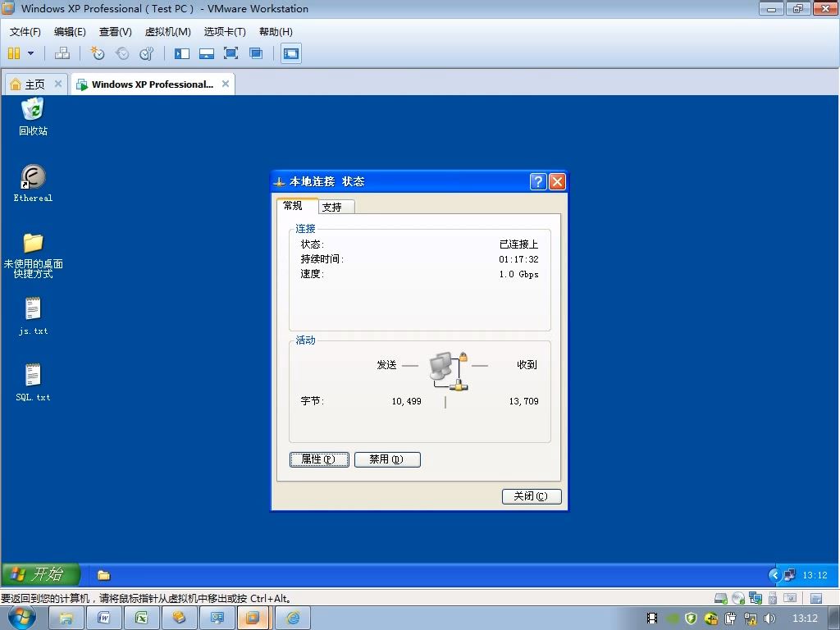The width and height of the screenshot is (840, 630).
Task: Click the 属性(P) button
Action: click(319, 459)
